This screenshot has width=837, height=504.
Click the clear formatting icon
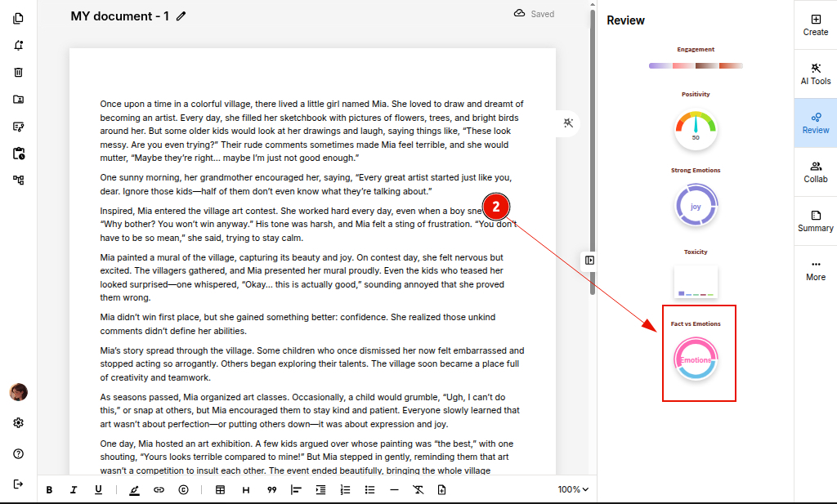pyautogui.click(x=418, y=490)
